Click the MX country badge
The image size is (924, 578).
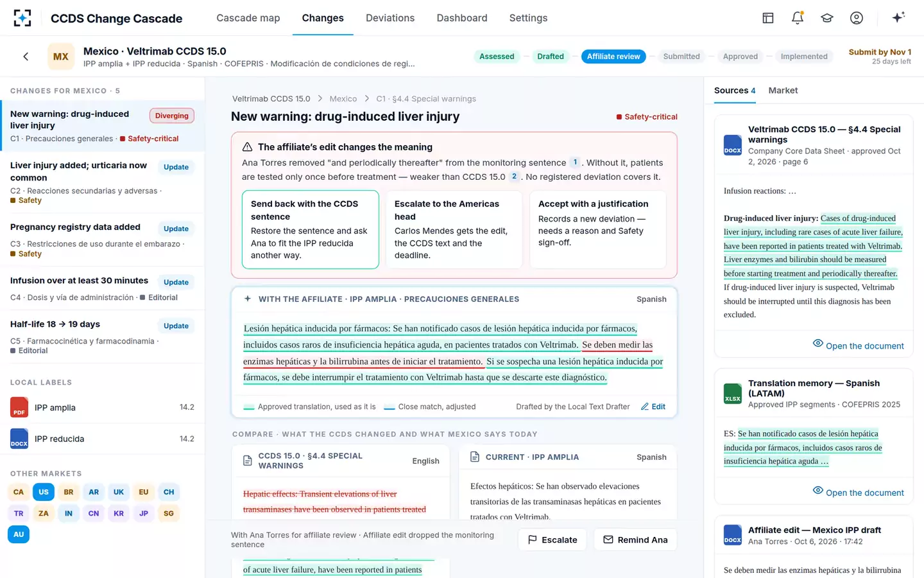pyautogui.click(x=61, y=57)
